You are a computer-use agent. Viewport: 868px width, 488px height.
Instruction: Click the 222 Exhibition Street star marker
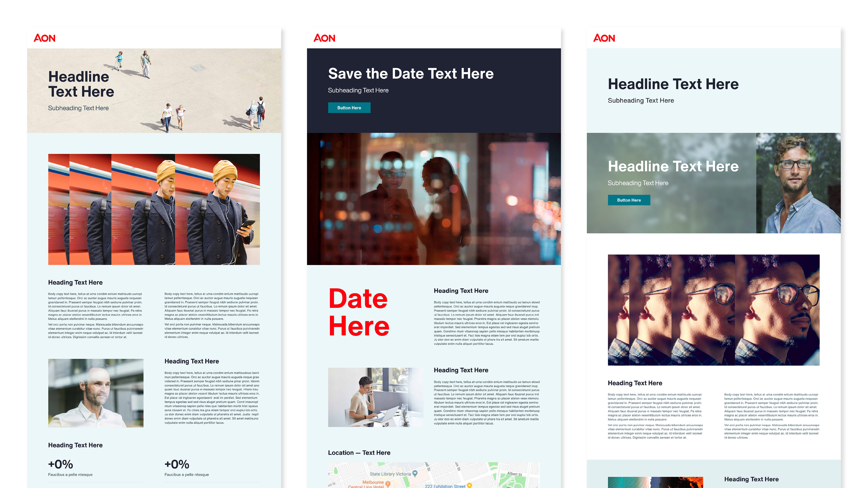pos(469,485)
